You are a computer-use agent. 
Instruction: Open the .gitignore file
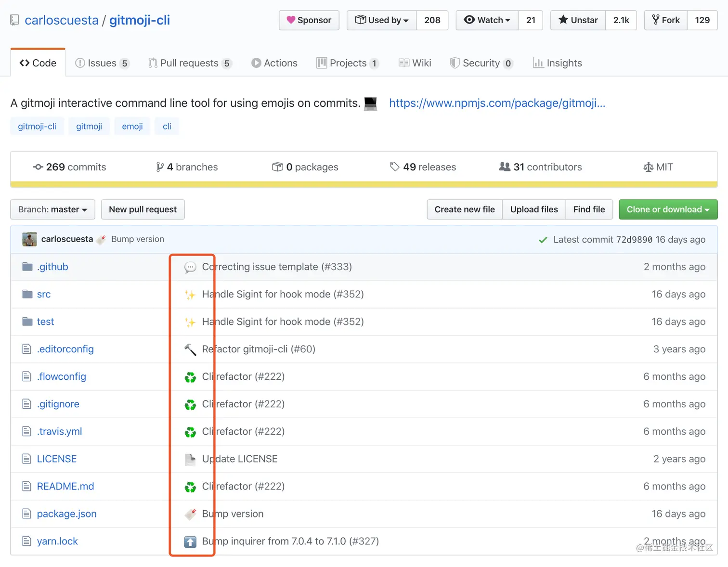coord(58,404)
